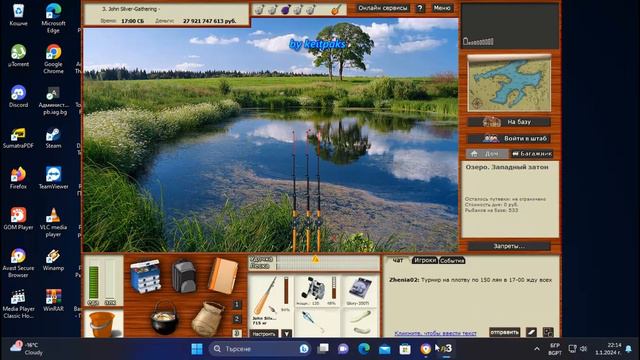Click the rod tension indicator bar
640x360 pixels.
[x=328, y=259]
